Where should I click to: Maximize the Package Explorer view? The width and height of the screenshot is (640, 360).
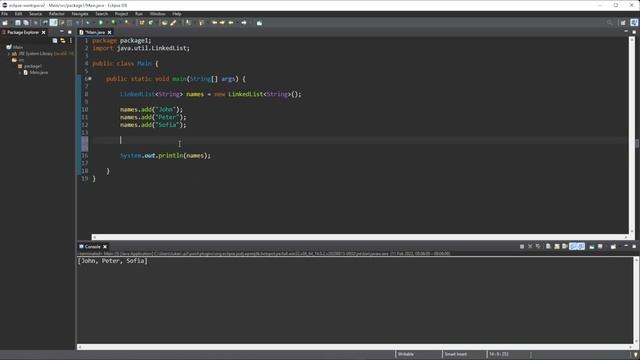coord(70,32)
